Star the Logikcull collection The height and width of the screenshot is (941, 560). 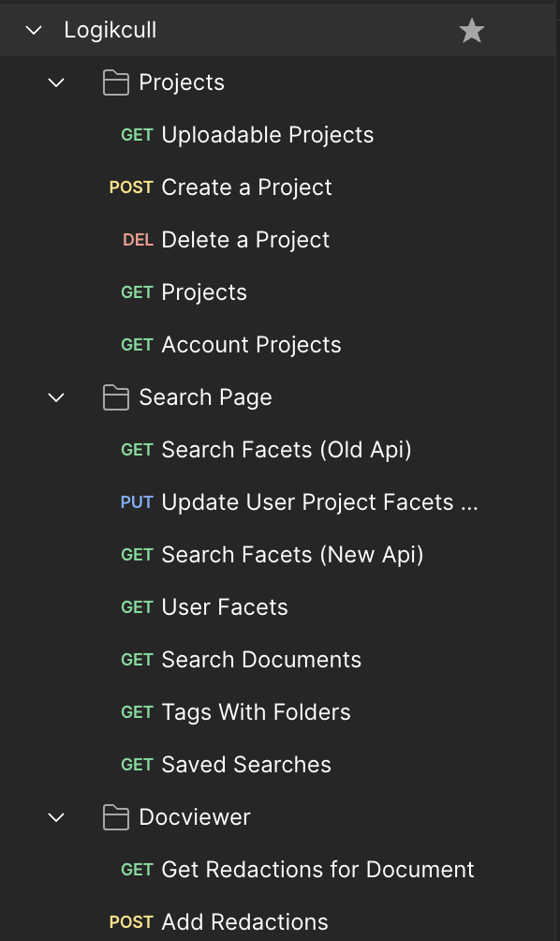click(472, 31)
